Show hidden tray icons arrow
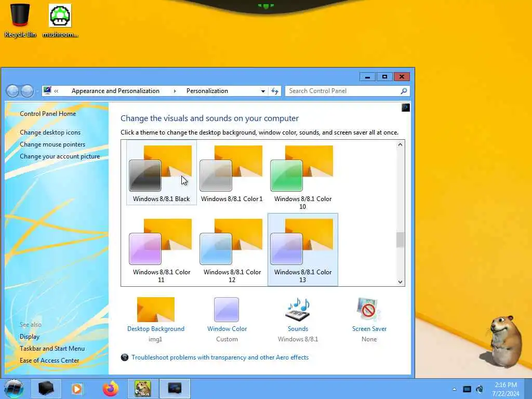532x399 pixels. 454,389
